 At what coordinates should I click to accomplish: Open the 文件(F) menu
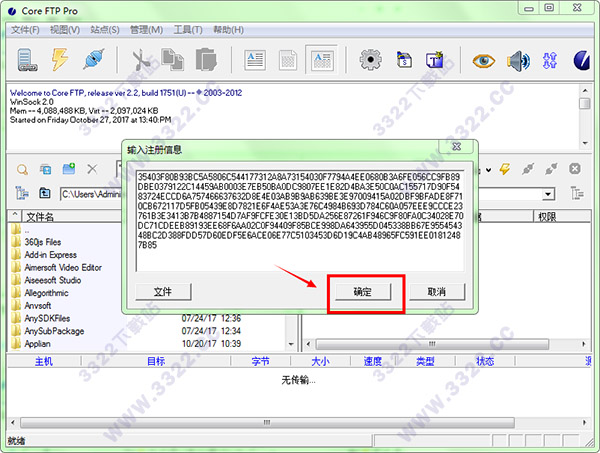pos(25,30)
